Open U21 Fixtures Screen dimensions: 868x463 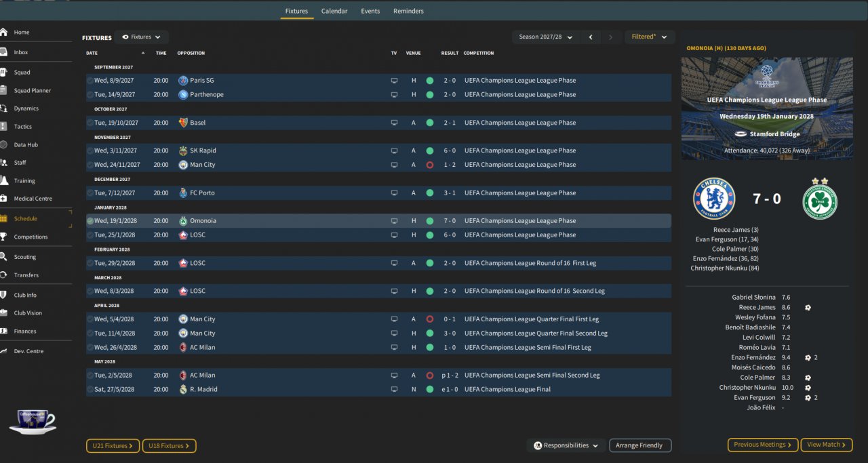[113, 445]
